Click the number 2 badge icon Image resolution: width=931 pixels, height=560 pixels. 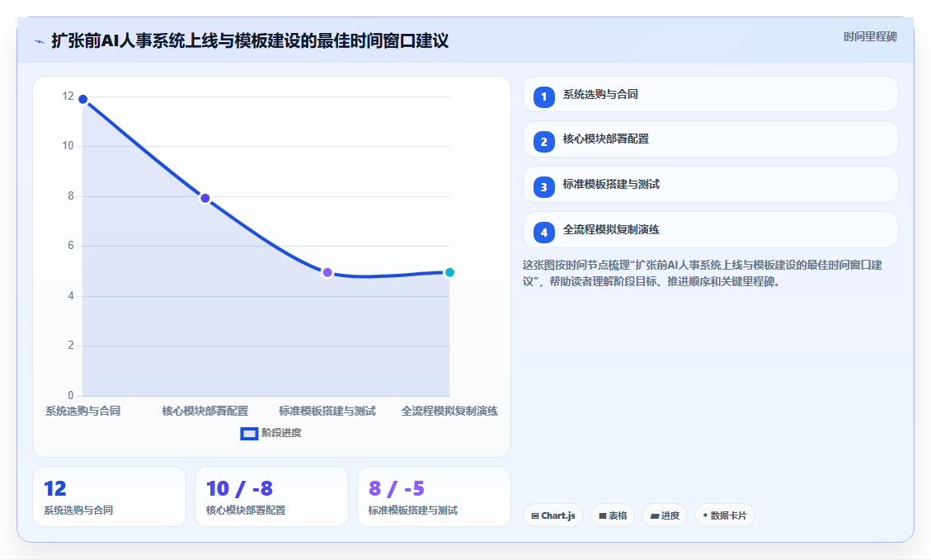[544, 142]
